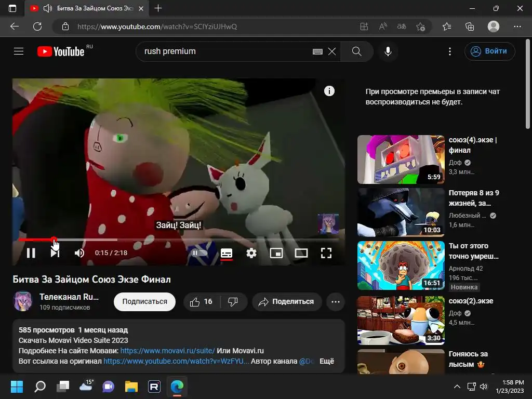Turn on Read aloud in address bar
This screenshot has height=399, width=532.
pos(383,26)
